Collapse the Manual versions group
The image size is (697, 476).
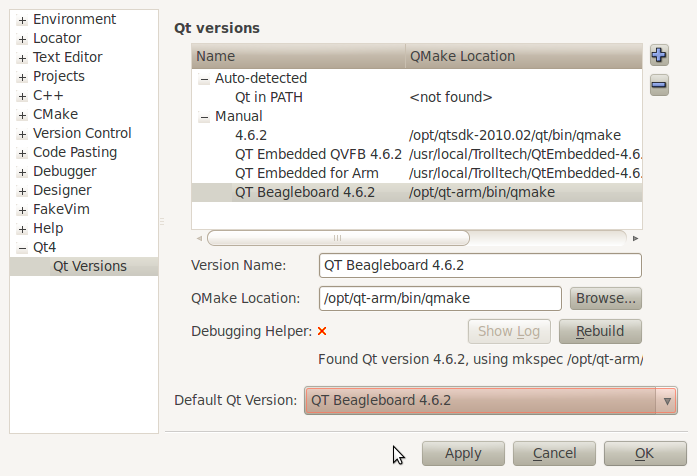[x=205, y=117]
